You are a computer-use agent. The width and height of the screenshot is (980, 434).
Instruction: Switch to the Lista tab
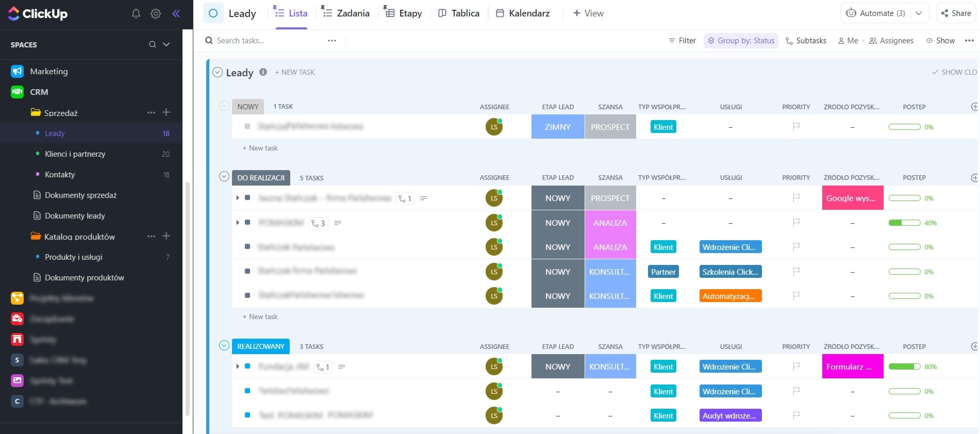[x=291, y=13]
